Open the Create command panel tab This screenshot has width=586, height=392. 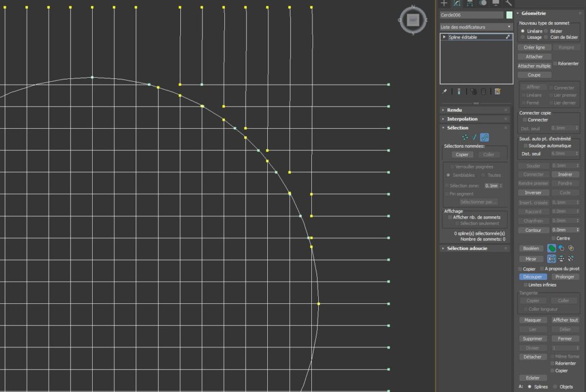tap(444, 3)
